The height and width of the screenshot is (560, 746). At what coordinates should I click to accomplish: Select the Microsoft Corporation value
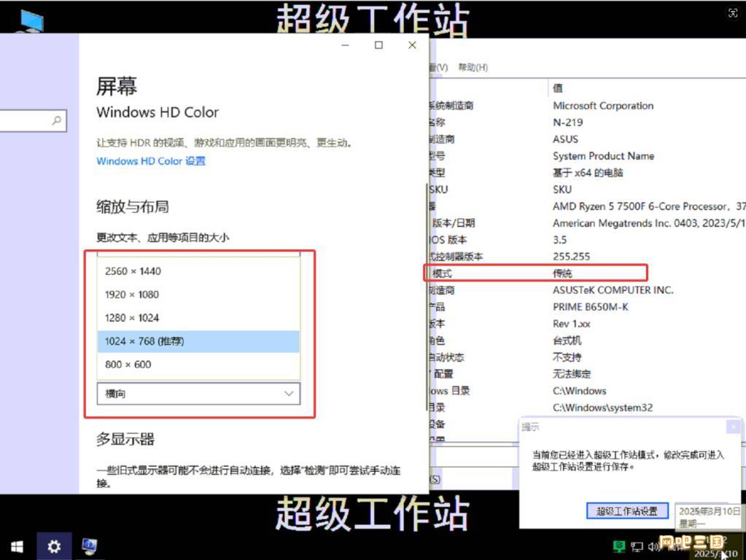pyautogui.click(x=603, y=106)
